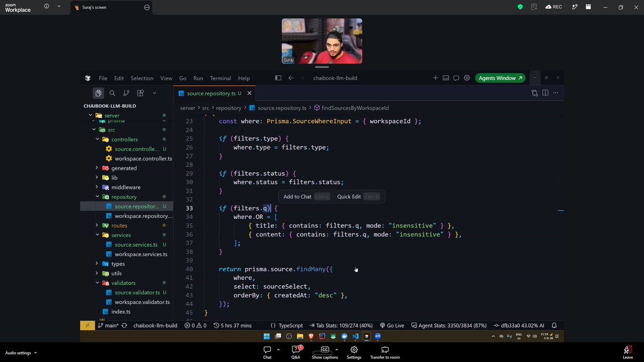Click the errors and warnings counter
644x362 pixels.
point(195,326)
